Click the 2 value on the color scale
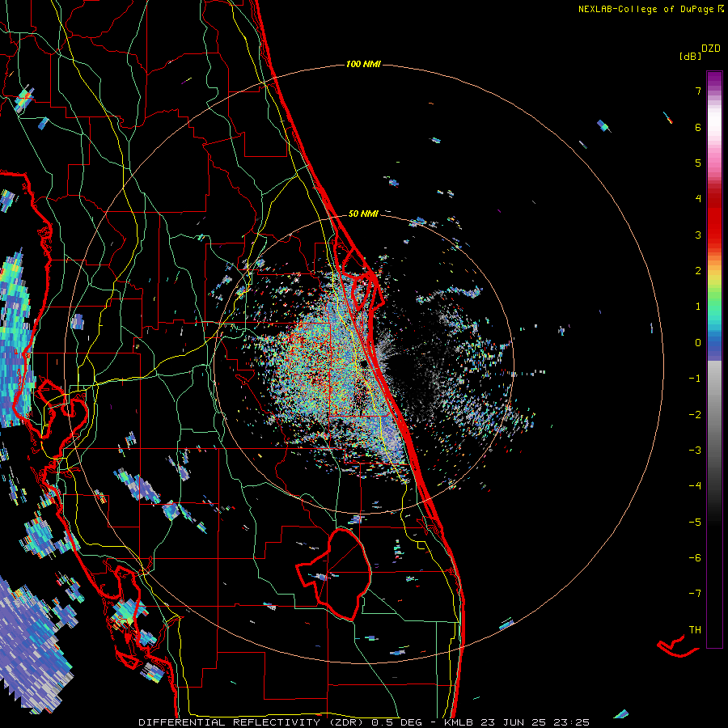The width and height of the screenshot is (728, 728). point(698,271)
